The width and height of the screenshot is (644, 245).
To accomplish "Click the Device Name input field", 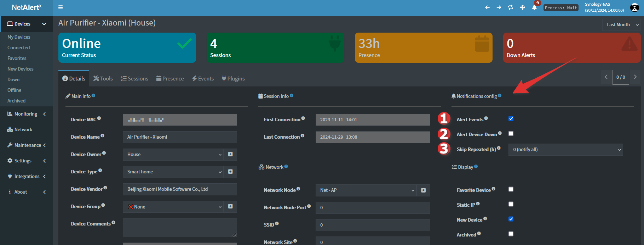I will (x=180, y=137).
